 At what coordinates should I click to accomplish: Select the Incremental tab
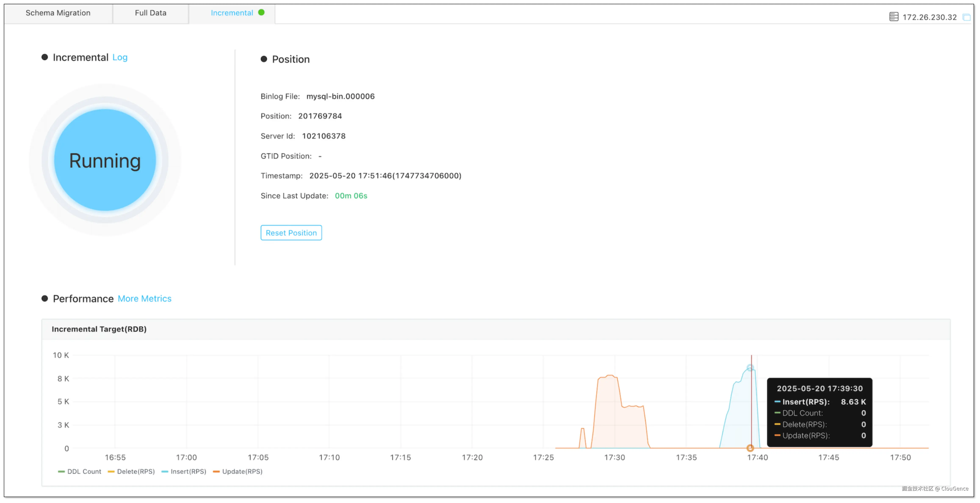pos(232,13)
